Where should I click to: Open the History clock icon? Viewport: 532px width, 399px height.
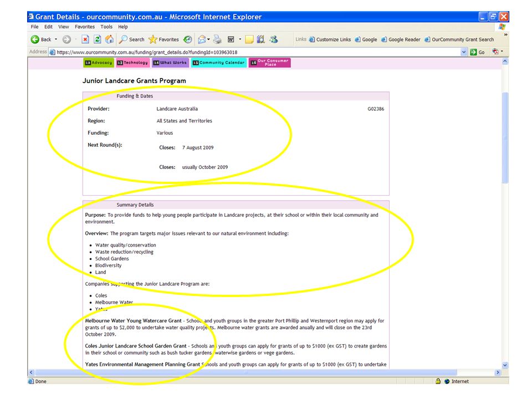(x=188, y=39)
